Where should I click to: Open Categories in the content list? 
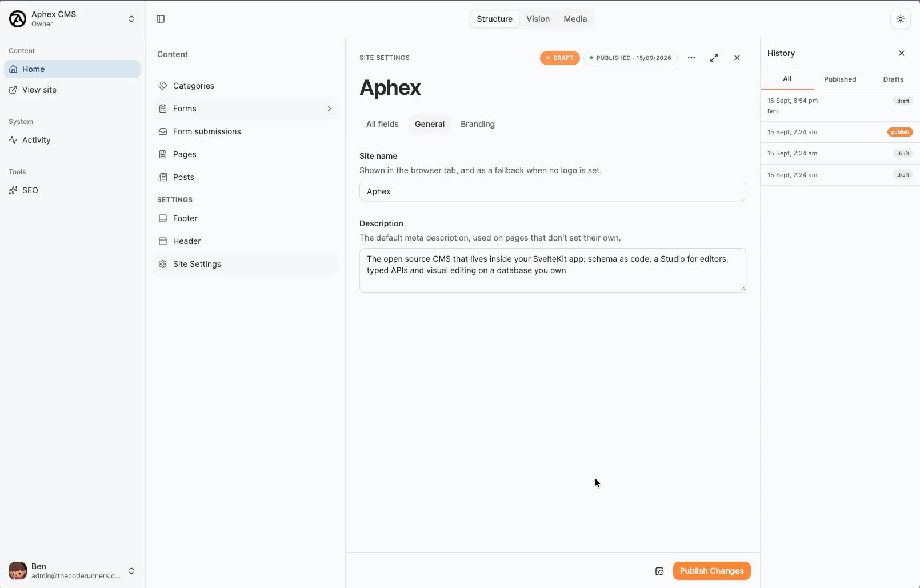pos(245,86)
